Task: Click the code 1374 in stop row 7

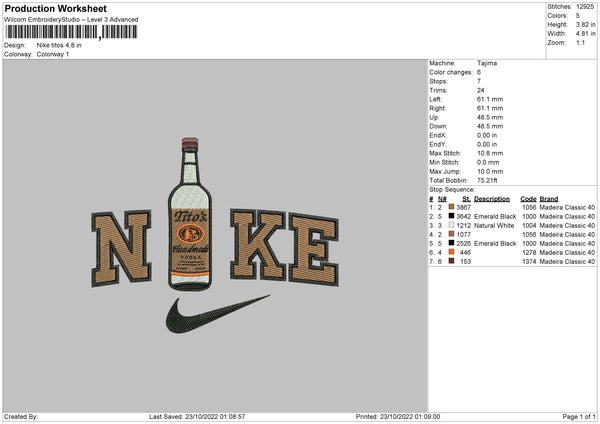Action: point(529,262)
